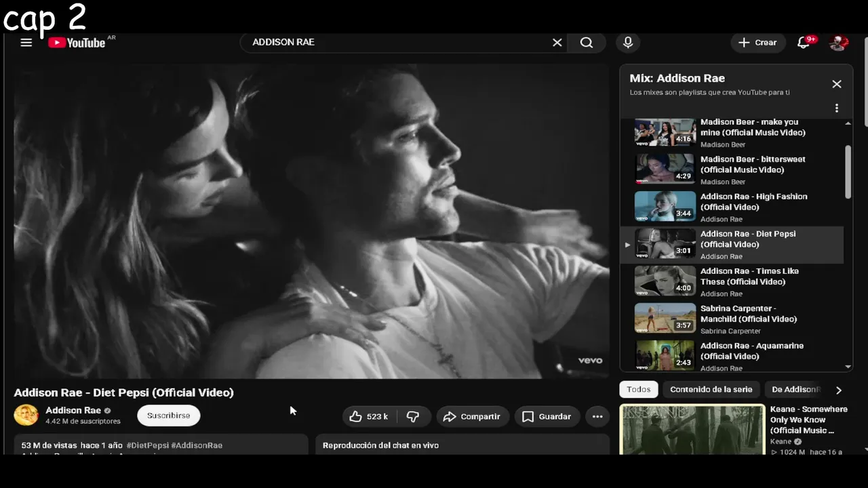Screen dimensions: 868x488
Task: Open the account avatar menu
Action: click(x=839, y=43)
